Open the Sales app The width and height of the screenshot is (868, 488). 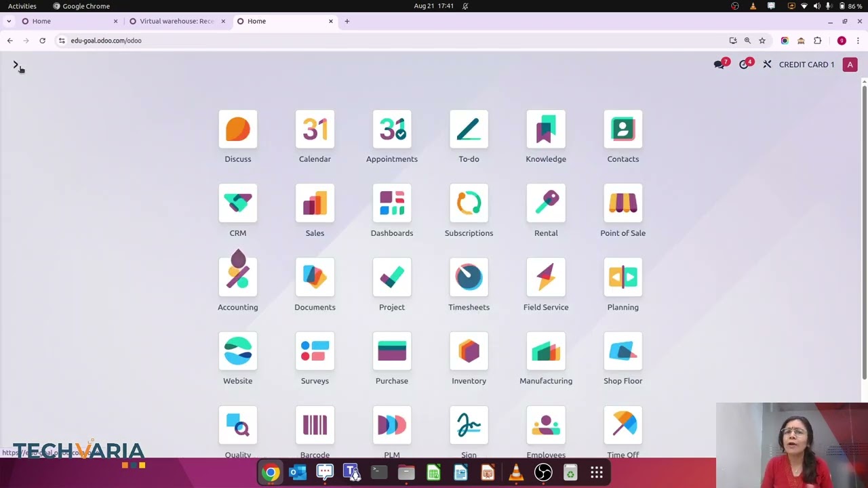315,203
